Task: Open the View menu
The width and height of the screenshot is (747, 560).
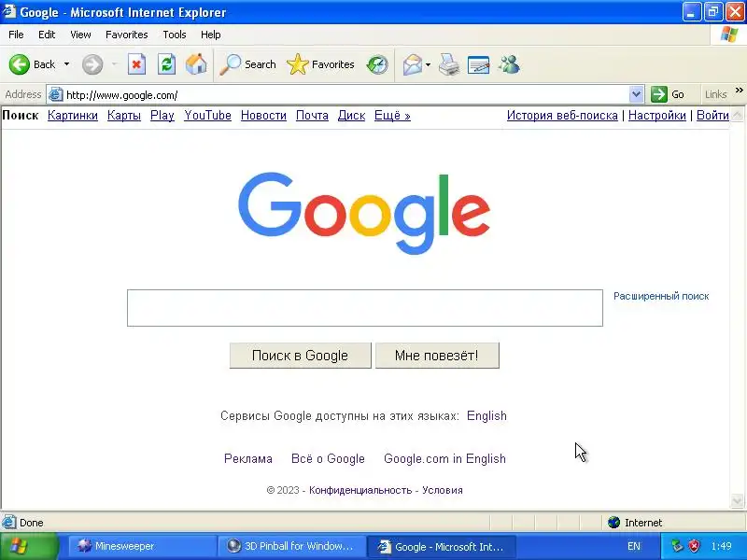Action: pyautogui.click(x=80, y=35)
